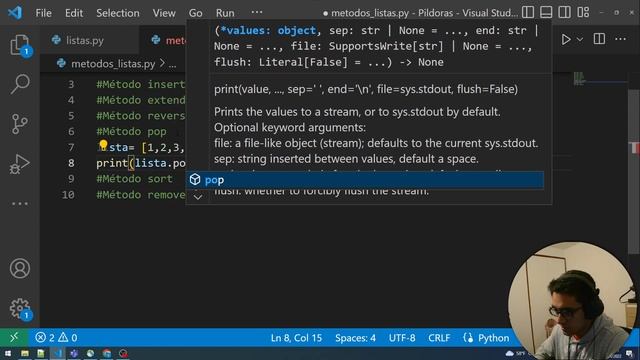Open the errors and warnings status item
The width and height of the screenshot is (640, 360).
(x=56, y=338)
